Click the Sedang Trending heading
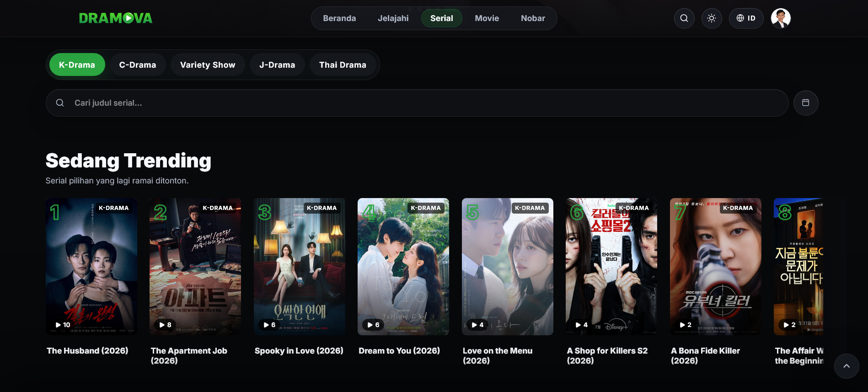 pos(129,161)
